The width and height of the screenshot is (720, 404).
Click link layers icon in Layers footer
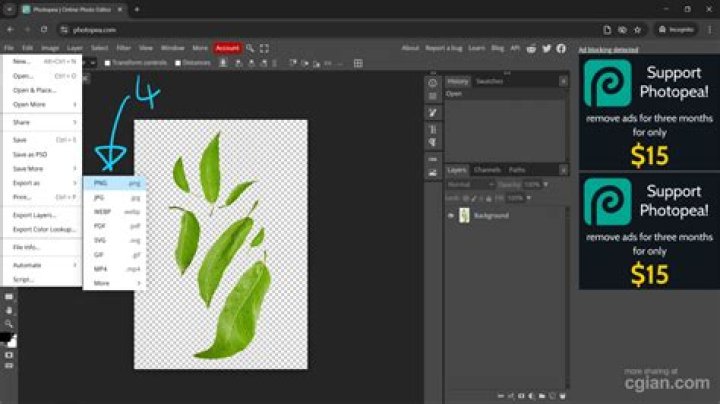coord(501,396)
